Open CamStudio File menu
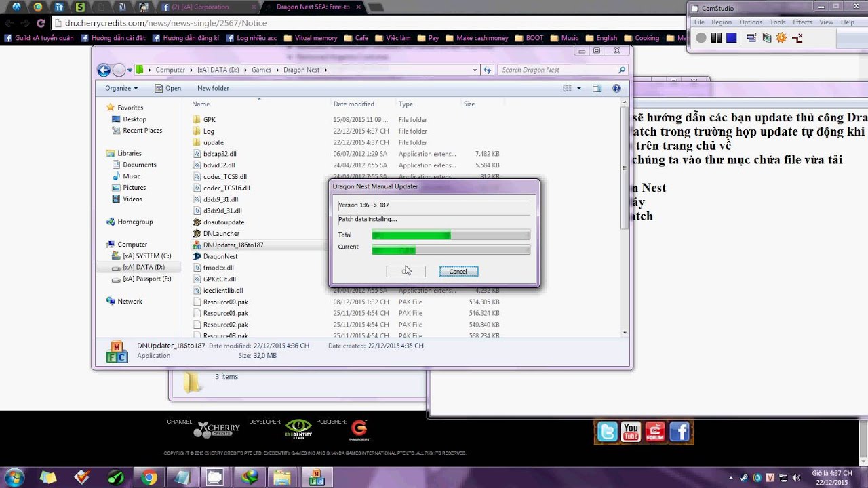This screenshot has width=868, height=488. coord(699,22)
